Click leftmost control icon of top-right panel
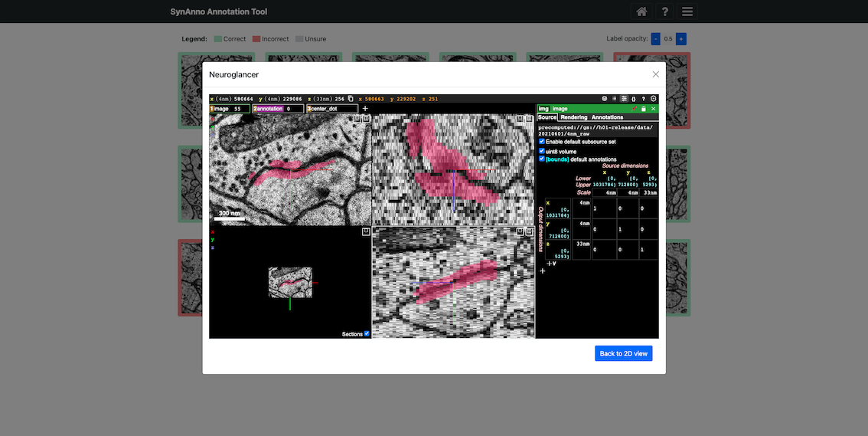868x436 pixels. (520, 119)
